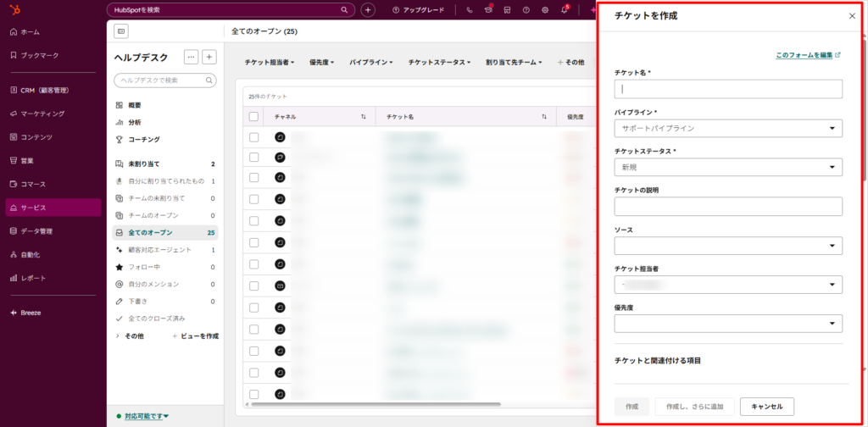868x427 pixels.
Task: Open the phone calling icon in top bar
Action: pyautogui.click(x=470, y=10)
